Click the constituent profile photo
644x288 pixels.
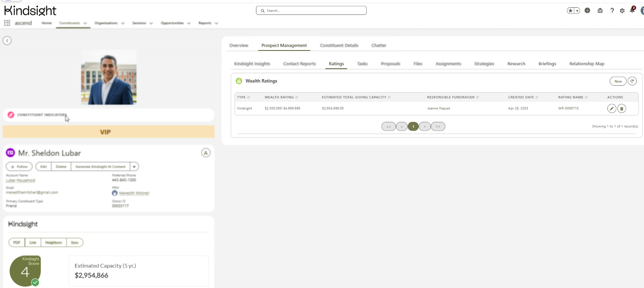[109, 77]
